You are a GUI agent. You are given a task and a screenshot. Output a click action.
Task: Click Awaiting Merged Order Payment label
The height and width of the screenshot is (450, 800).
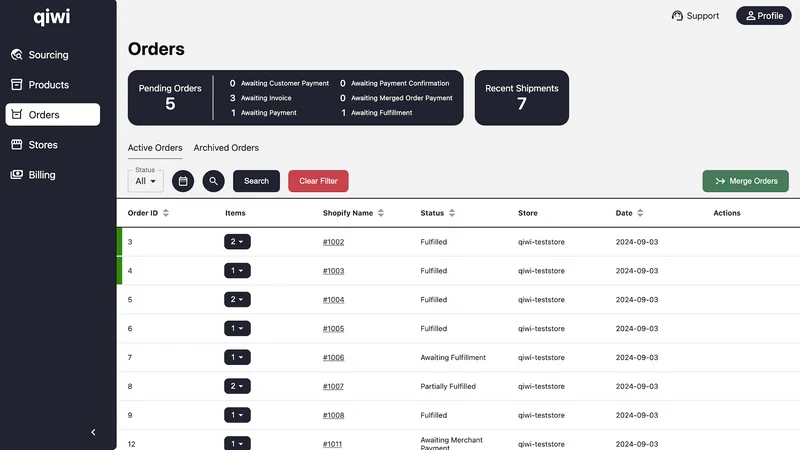pos(402,98)
